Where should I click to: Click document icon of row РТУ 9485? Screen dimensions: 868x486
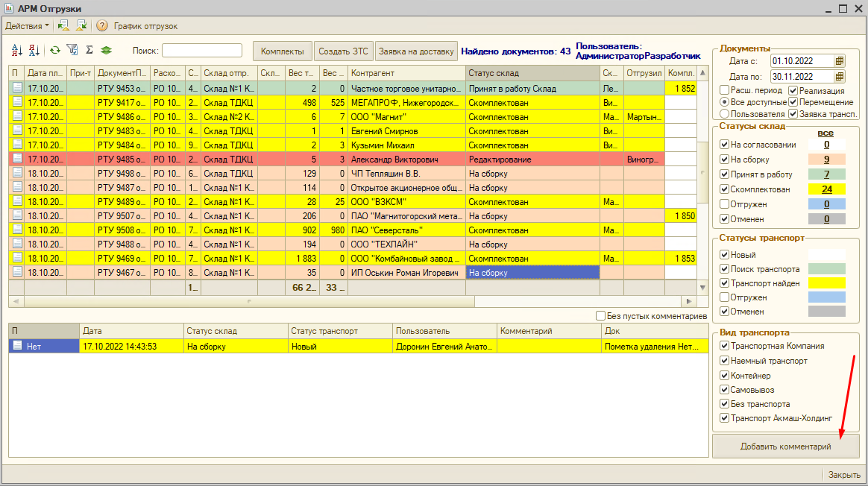click(x=17, y=160)
